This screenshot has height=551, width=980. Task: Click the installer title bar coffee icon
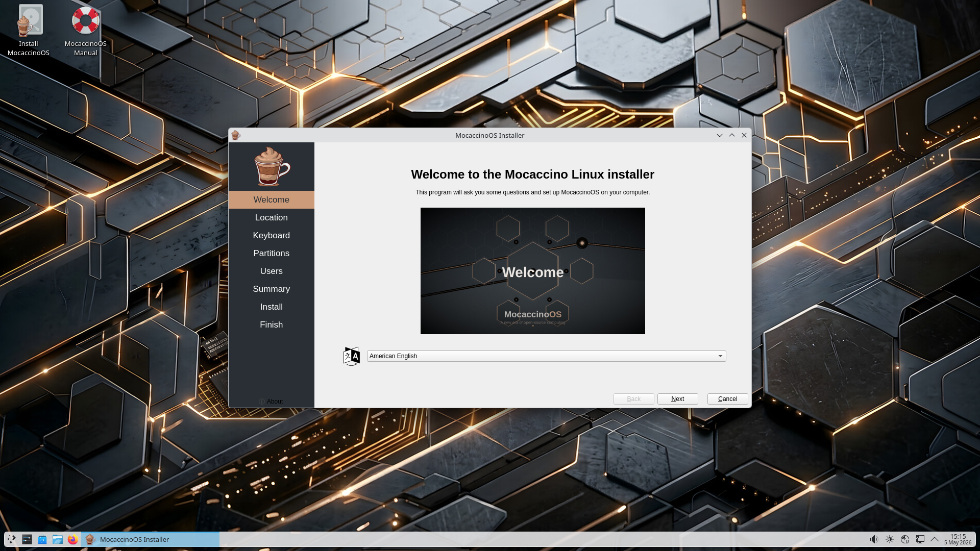pos(236,135)
